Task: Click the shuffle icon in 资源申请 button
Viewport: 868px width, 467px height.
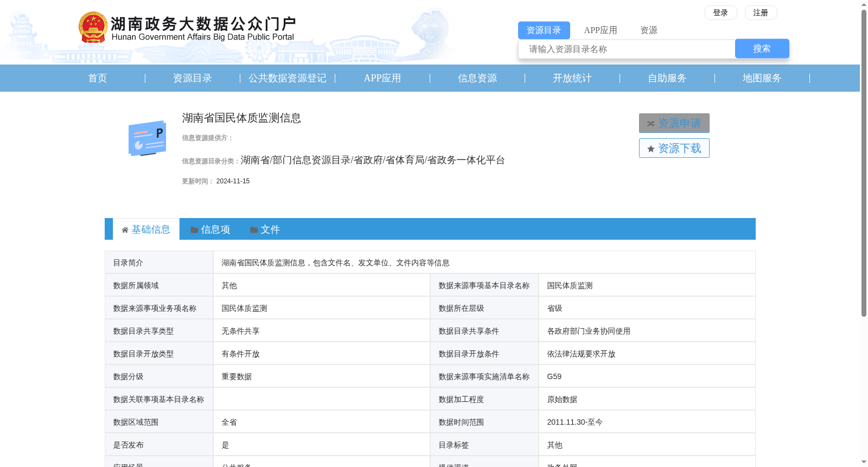Action: [650, 124]
